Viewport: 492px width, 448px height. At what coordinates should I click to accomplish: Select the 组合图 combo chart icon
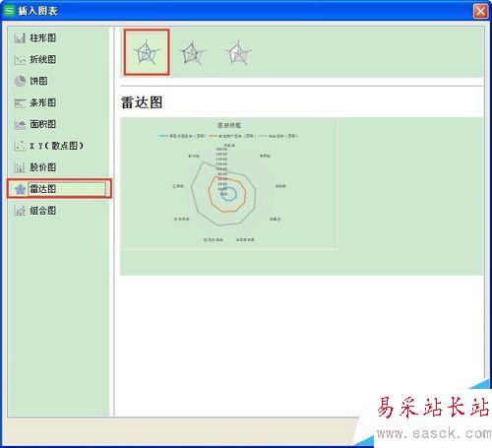[20, 211]
